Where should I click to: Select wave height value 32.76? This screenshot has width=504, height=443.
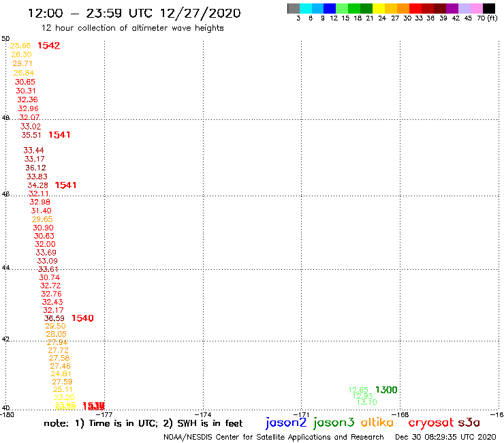point(52,294)
